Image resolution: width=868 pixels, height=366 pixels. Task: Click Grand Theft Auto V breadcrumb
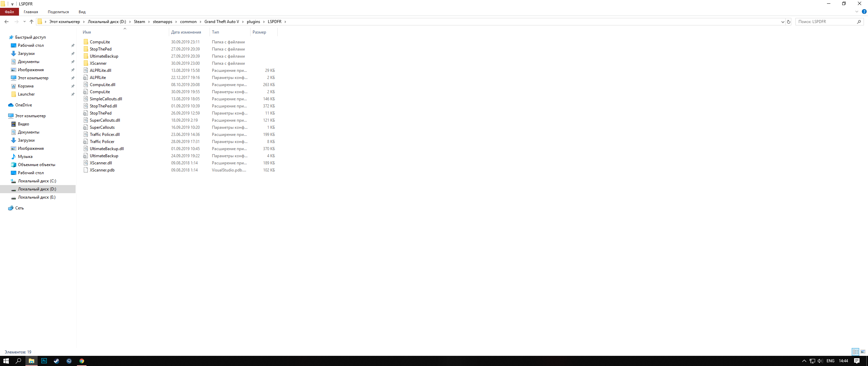click(221, 22)
